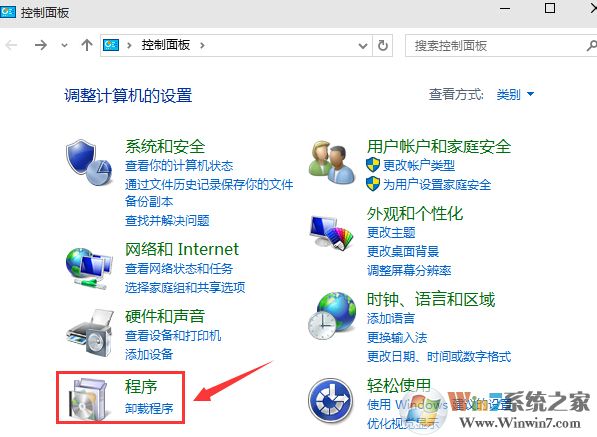
Task: Click the 添加设备 link
Action: (x=149, y=354)
